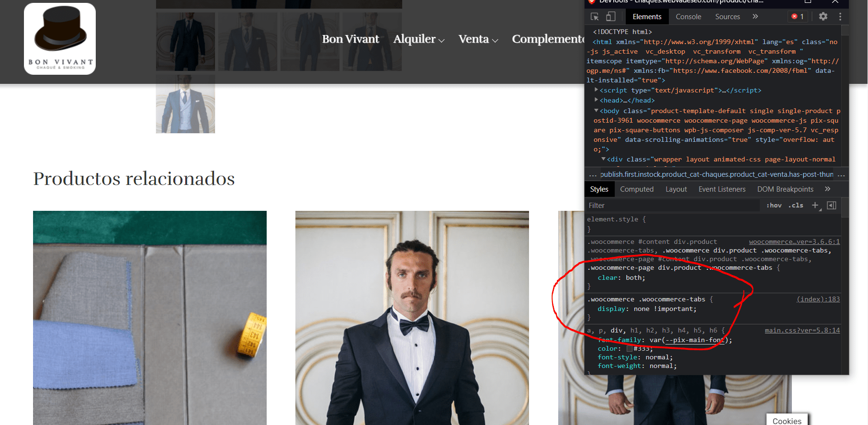Open the Alquiler dropdown menu
This screenshot has width=868, height=425.
pos(419,39)
